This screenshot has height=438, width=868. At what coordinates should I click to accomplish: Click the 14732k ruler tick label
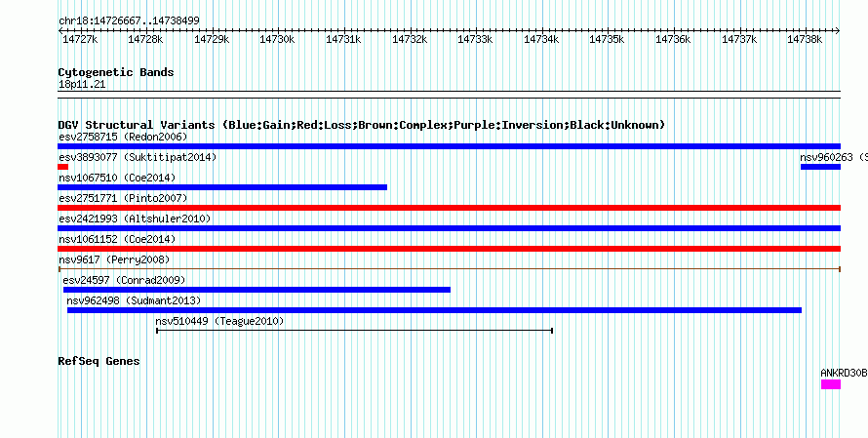(x=411, y=39)
